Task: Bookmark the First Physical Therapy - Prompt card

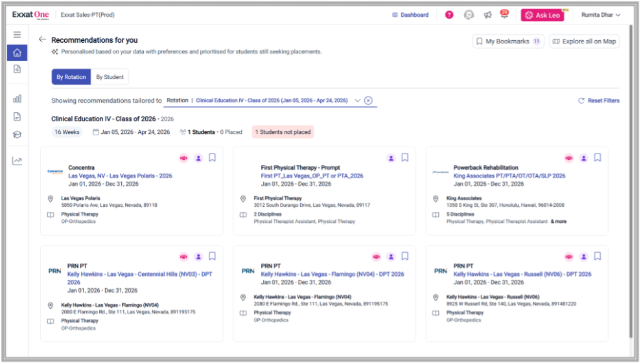Action: pos(404,157)
